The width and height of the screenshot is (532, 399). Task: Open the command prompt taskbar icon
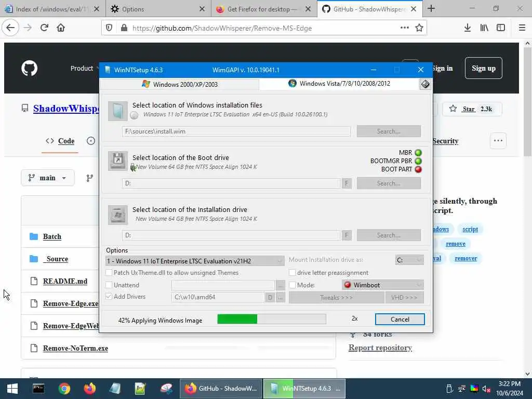coord(38,389)
